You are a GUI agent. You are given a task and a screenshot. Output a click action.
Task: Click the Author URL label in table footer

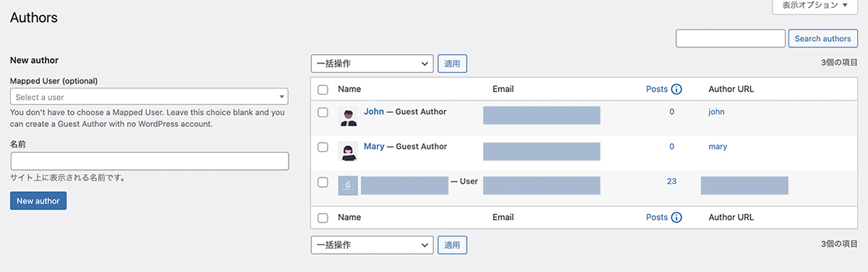click(731, 217)
